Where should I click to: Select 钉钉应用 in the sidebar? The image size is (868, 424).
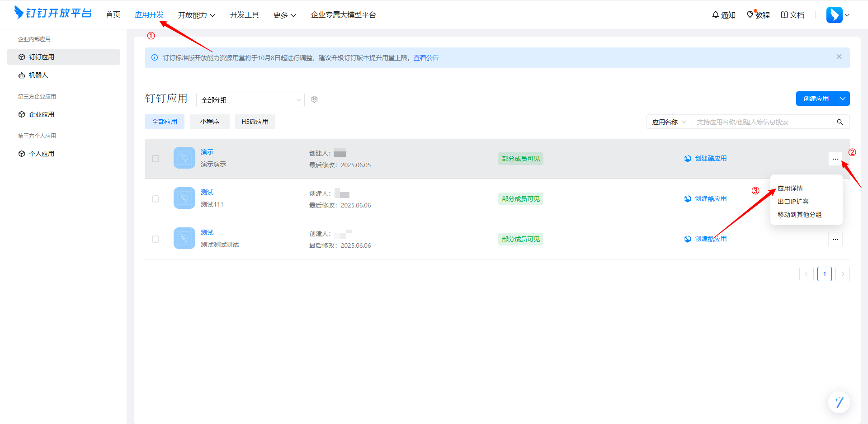tap(63, 57)
